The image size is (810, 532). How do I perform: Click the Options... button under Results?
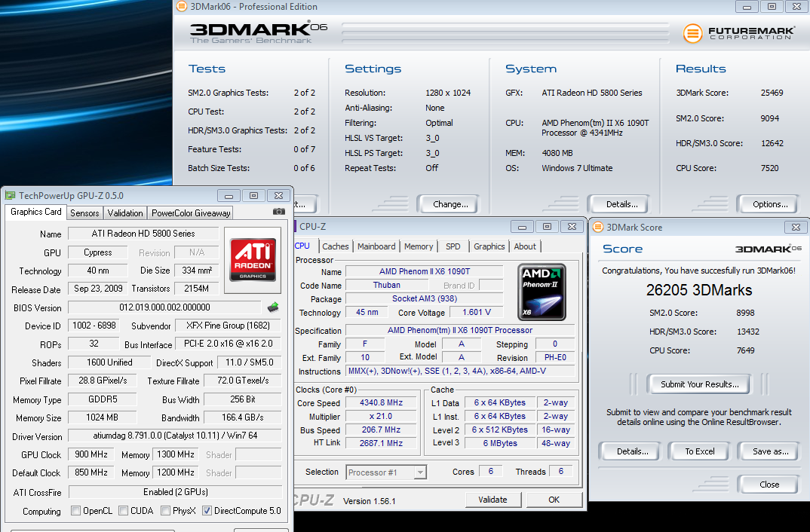(x=770, y=204)
